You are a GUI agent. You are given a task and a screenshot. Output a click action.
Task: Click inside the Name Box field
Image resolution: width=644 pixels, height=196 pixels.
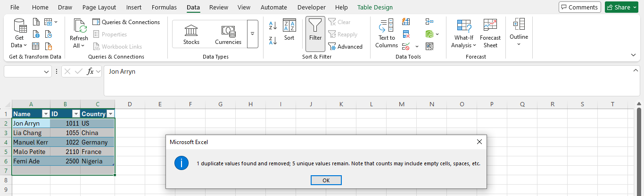click(24, 71)
